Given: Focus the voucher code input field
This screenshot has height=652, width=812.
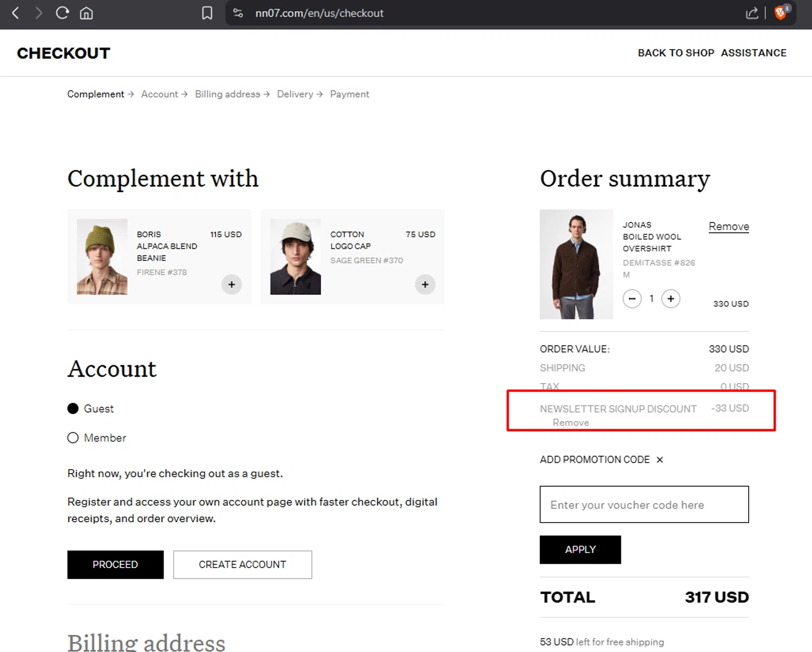Looking at the screenshot, I should coord(644,505).
